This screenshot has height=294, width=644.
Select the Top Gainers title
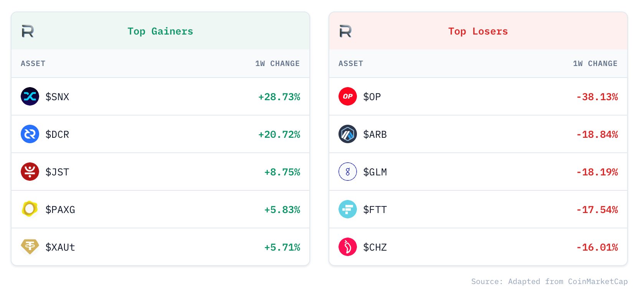(160, 31)
